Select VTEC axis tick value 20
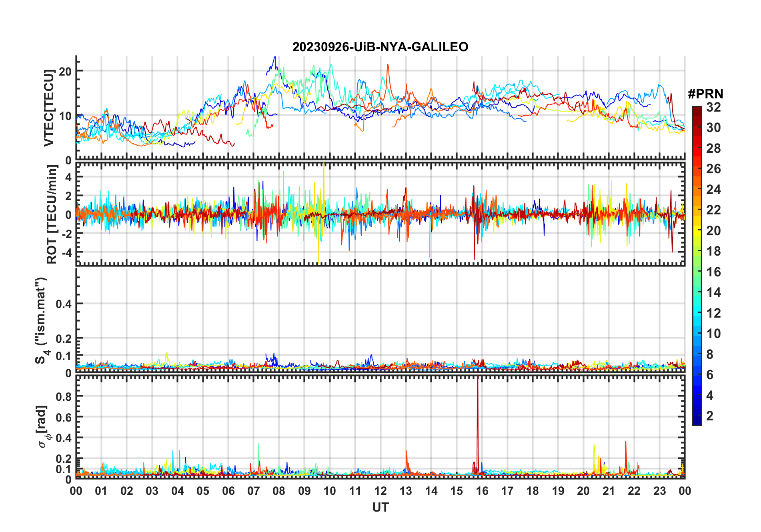The height and width of the screenshot is (532, 761). (x=65, y=71)
